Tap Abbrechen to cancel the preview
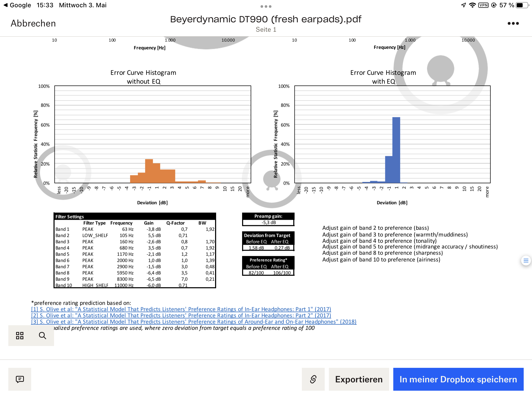 click(x=33, y=23)
